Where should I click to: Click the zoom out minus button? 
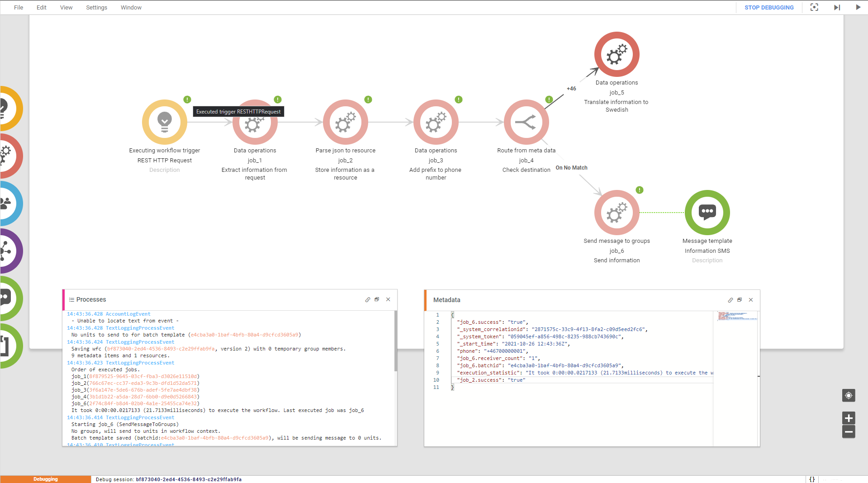coord(849,432)
